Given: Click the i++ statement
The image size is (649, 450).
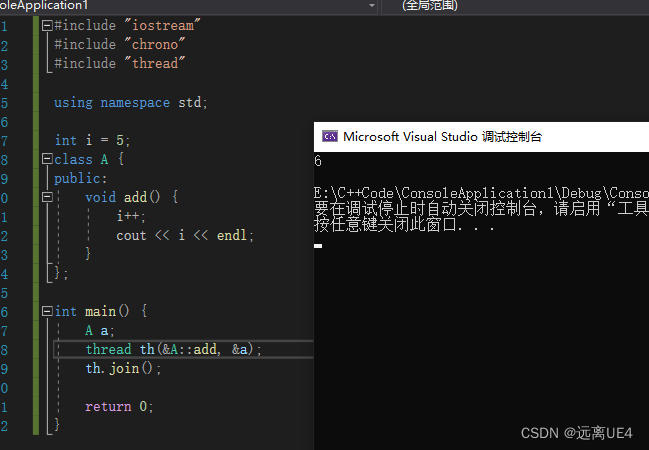Looking at the screenshot, I should pos(130,217).
